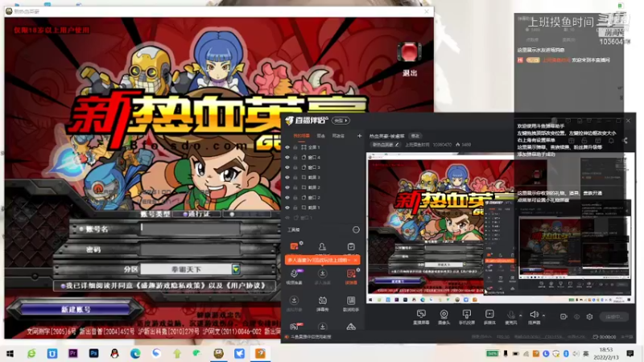Download the tool below the orange tooltip
The width and height of the screenshot is (644, 362).
pos(323,274)
